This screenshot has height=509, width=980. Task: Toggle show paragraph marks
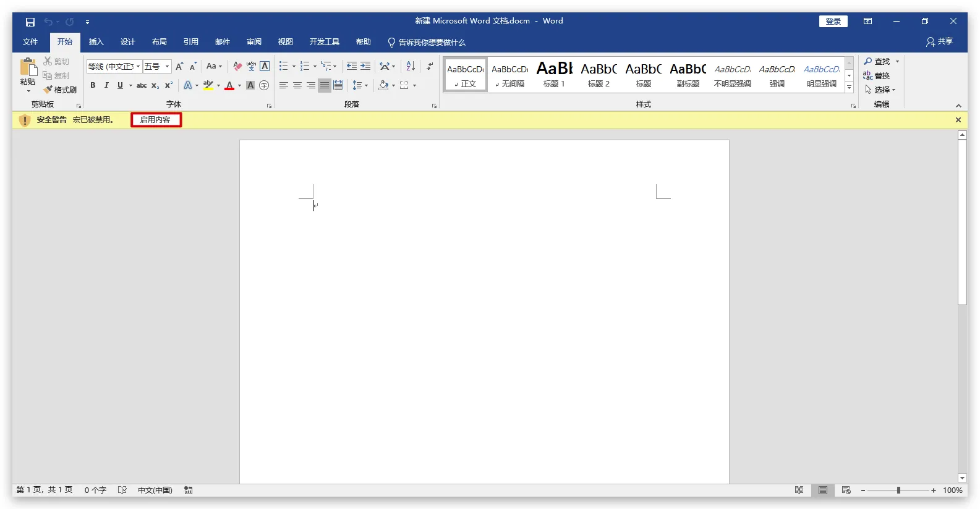pyautogui.click(x=430, y=66)
